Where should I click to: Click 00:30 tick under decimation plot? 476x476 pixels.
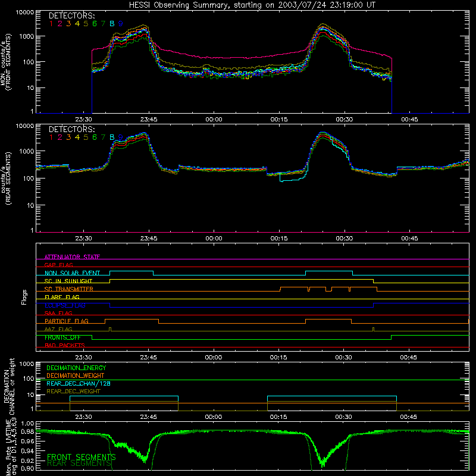344,417
